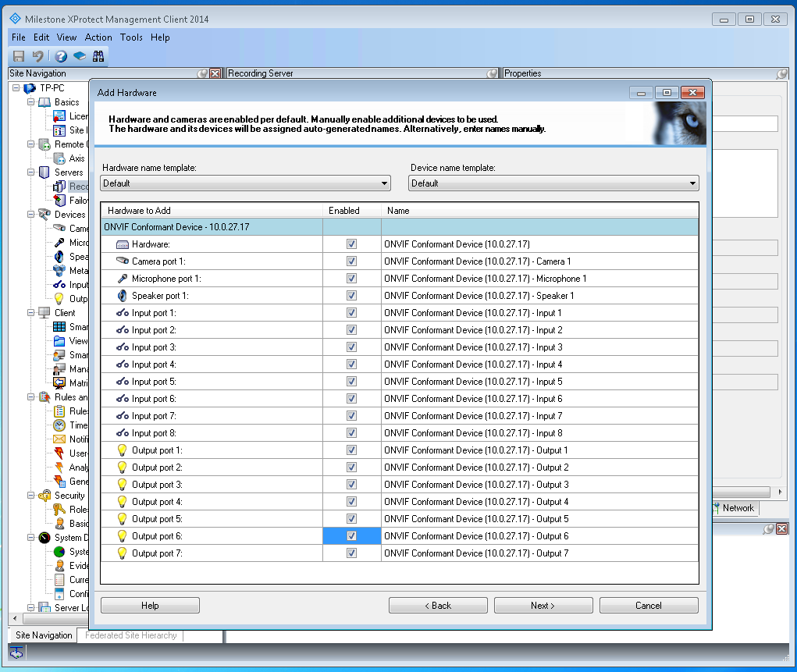Click the Next button
797x672 pixels.
pos(543,606)
